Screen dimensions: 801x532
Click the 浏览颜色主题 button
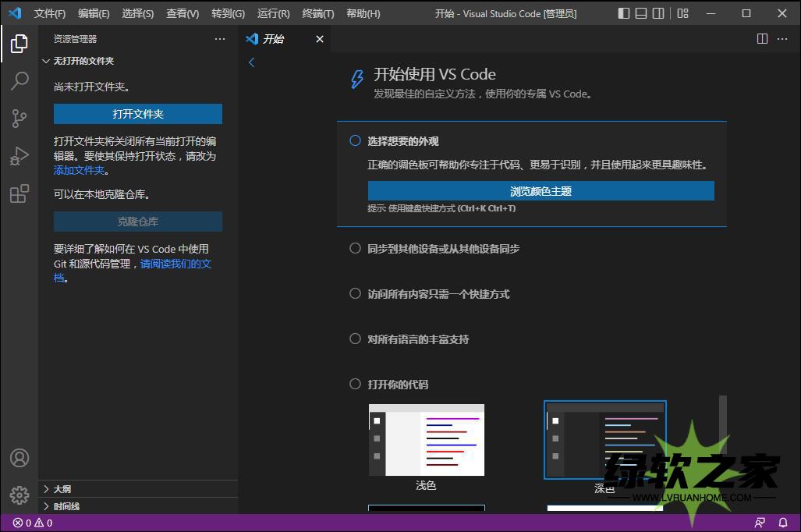tap(540, 191)
